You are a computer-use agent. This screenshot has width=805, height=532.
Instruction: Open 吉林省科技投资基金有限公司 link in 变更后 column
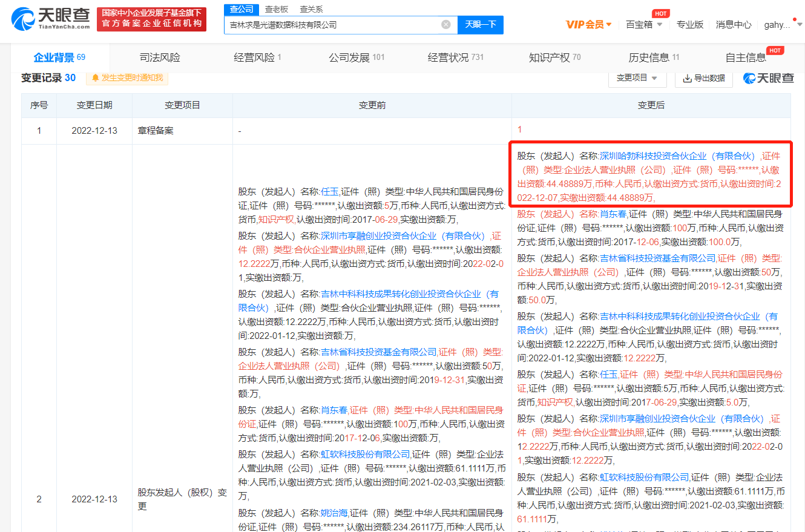pos(657,258)
